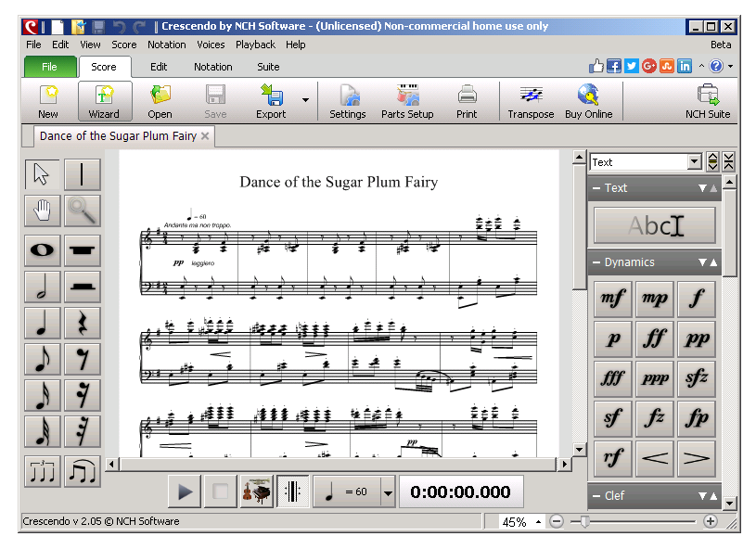
Task: Select the half note tool
Action: (43, 287)
